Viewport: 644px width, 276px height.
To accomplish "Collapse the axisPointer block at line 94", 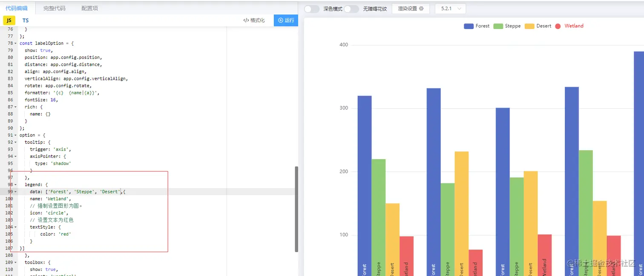I will 16,157.
